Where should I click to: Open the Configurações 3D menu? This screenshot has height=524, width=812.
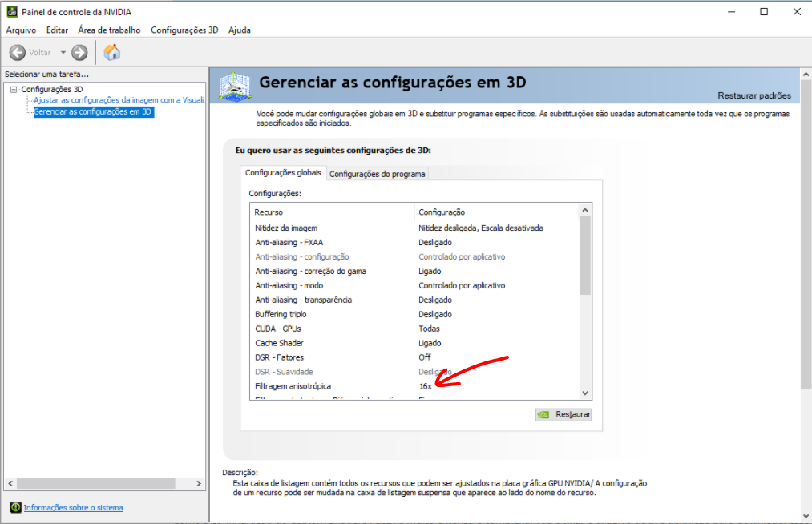[x=184, y=30]
